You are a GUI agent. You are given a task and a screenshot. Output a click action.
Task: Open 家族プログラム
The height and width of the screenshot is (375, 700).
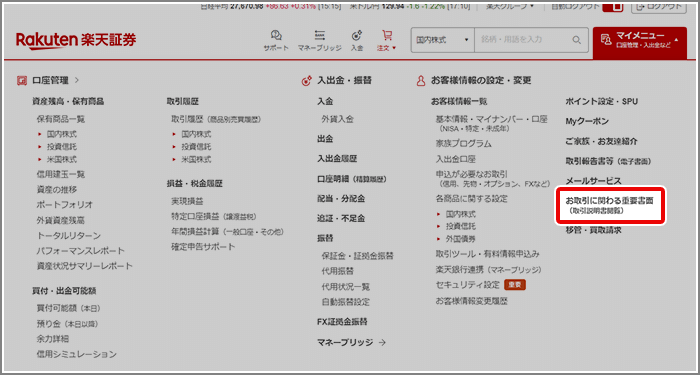point(464,144)
